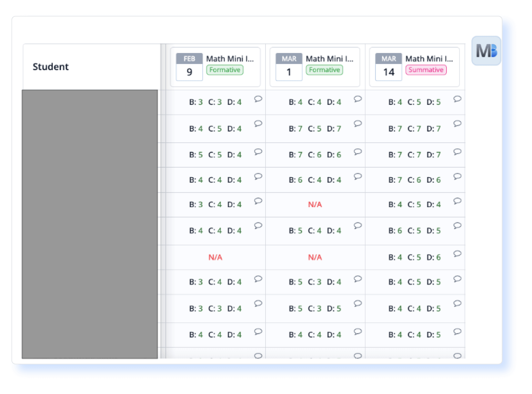Click comment icon for B:4 C:5 D:6 scores
The height and width of the screenshot is (394, 532).
pos(457,254)
